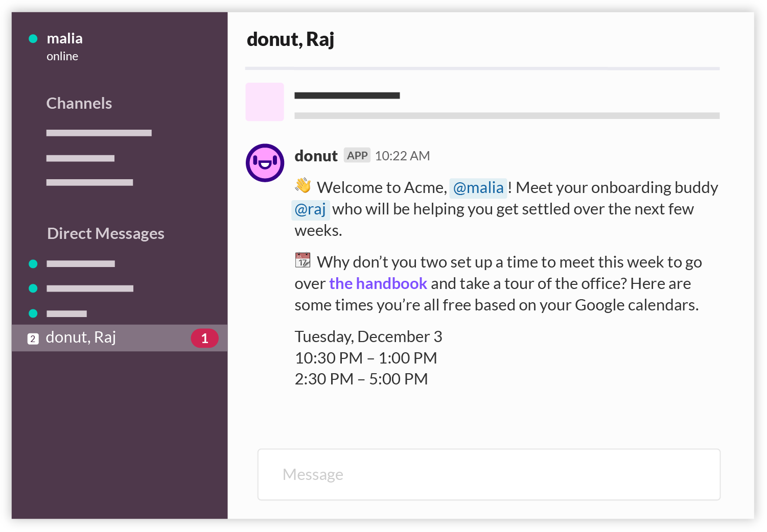Expand the Direct Messages section header

tap(106, 234)
